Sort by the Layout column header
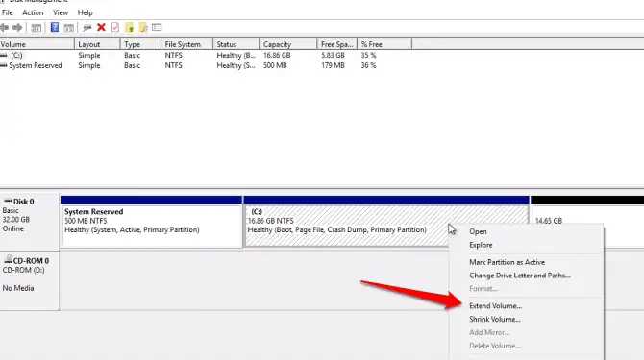The height and width of the screenshot is (360, 644). point(97,44)
